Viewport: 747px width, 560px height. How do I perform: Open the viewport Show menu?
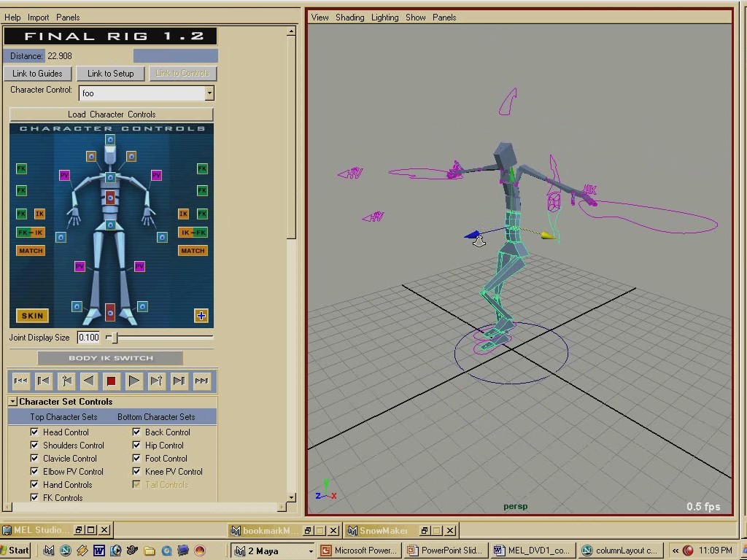tap(415, 17)
